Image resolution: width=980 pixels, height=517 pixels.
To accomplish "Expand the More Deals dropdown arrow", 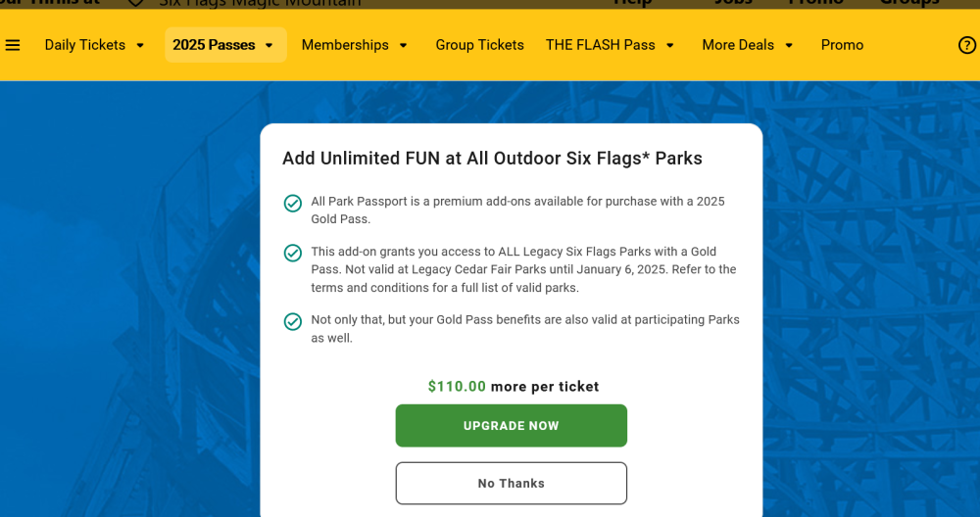I will (x=789, y=45).
